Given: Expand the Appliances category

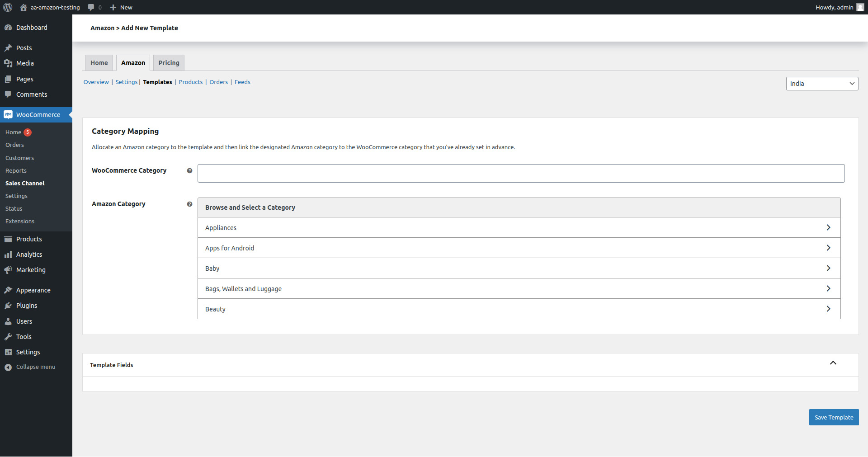Looking at the screenshot, I should tap(828, 227).
